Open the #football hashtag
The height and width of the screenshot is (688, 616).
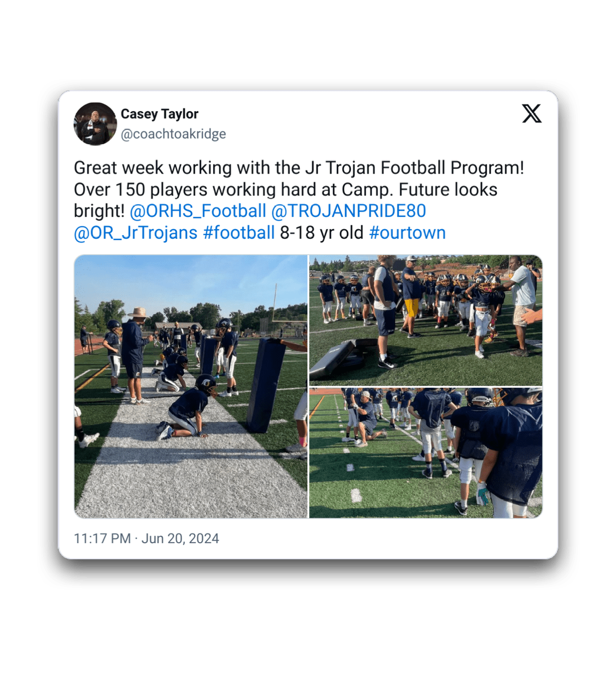coord(239,233)
